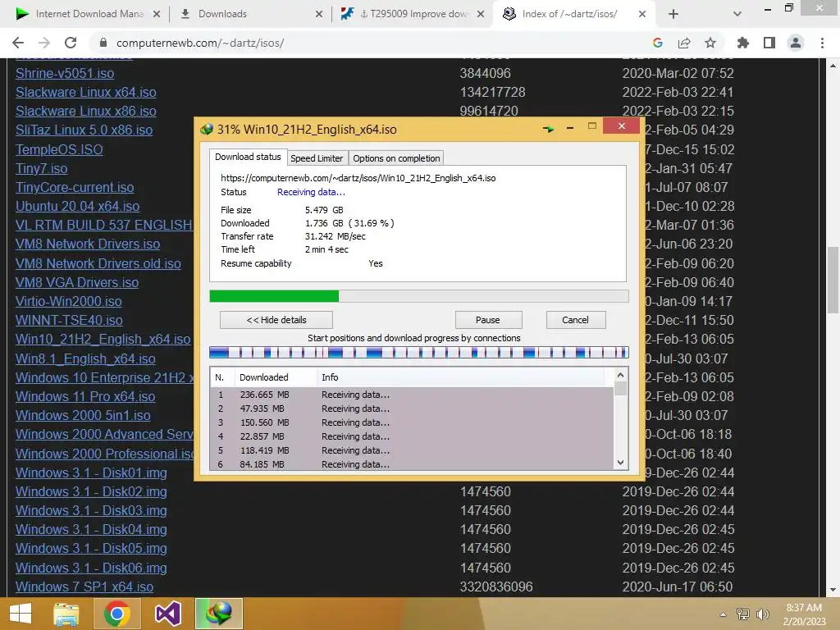The width and height of the screenshot is (840, 630).
Task: Pause the download
Action: point(488,320)
